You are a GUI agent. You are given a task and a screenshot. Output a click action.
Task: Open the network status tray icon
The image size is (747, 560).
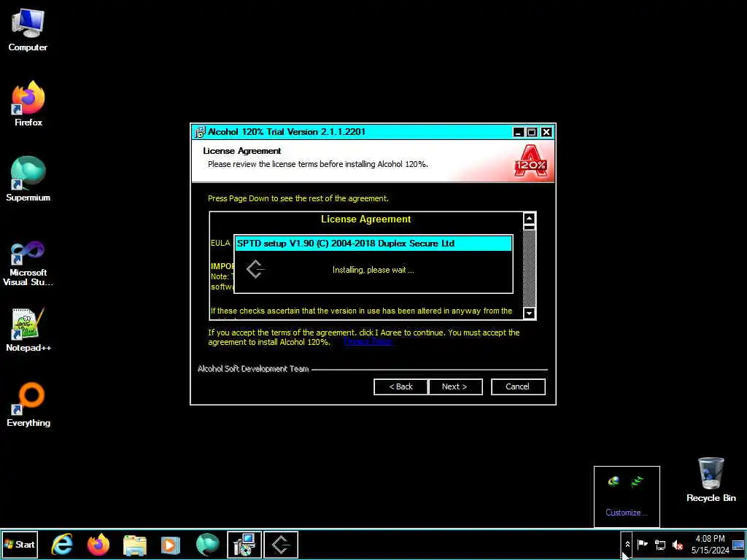660,544
